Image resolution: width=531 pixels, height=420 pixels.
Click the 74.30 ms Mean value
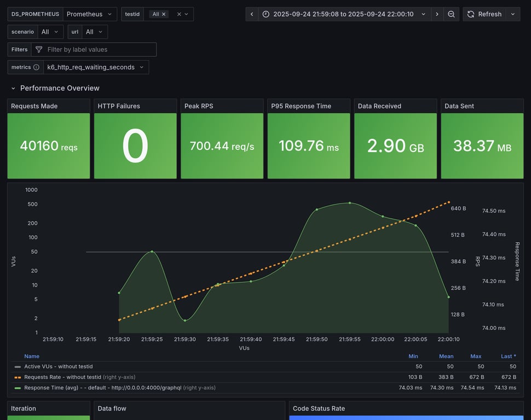coord(442,388)
